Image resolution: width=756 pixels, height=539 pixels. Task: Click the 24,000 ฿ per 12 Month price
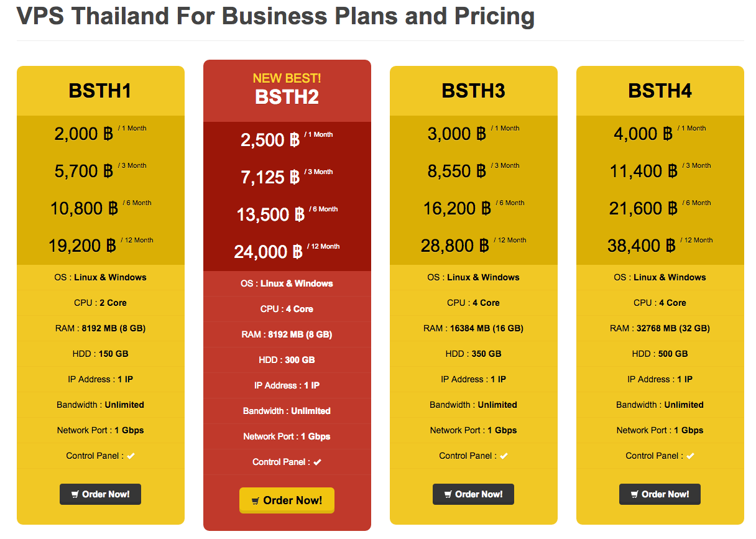(x=268, y=252)
